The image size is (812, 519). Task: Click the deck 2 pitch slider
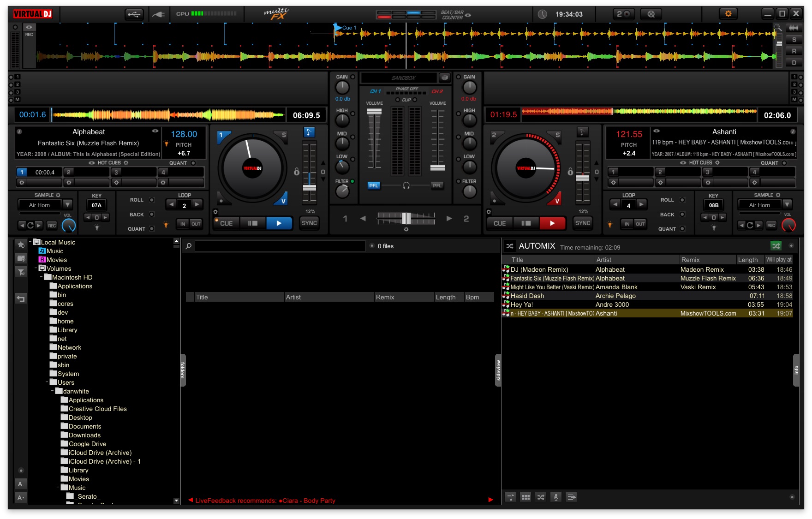click(583, 178)
